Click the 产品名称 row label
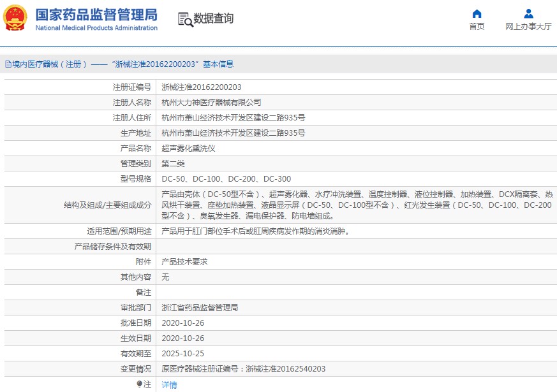Viewport: 557px width, 392px height. (136, 149)
